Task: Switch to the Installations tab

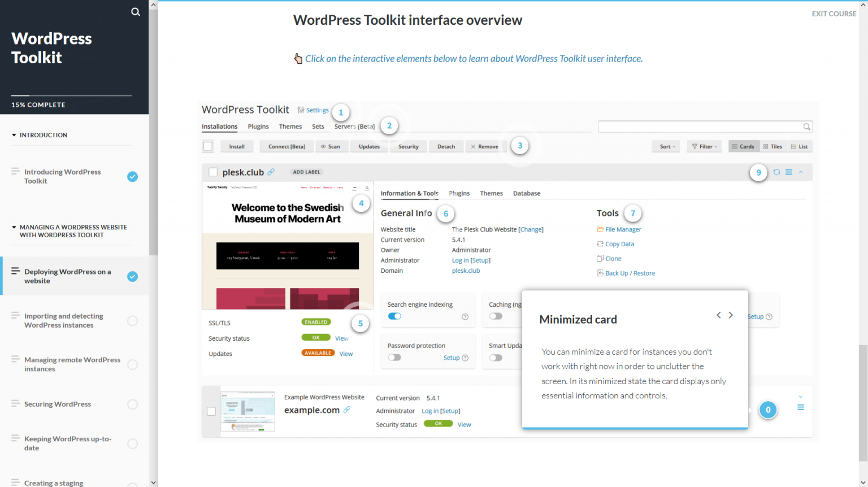Action: click(220, 127)
